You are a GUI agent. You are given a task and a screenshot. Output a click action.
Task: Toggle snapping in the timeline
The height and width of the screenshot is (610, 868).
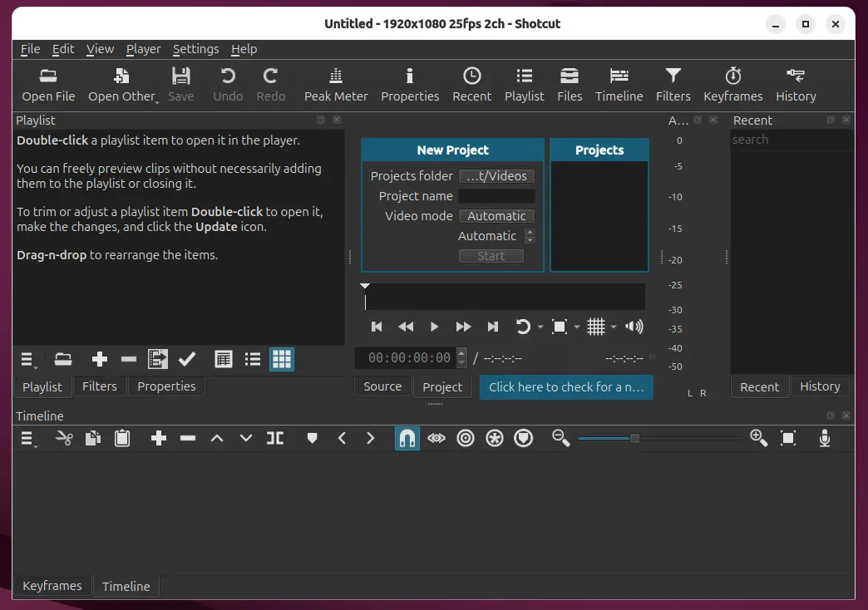pyautogui.click(x=407, y=438)
